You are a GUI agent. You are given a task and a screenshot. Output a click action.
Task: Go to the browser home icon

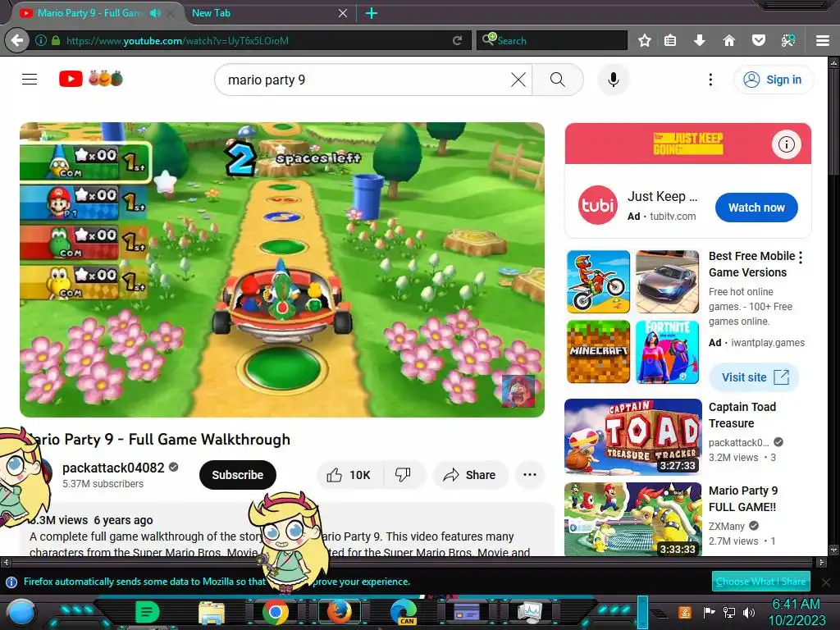tap(729, 40)
